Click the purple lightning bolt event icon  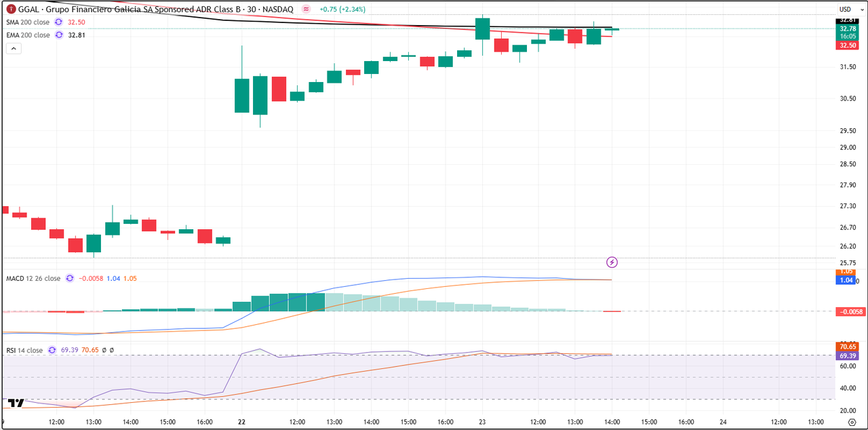tap(612, 262)
